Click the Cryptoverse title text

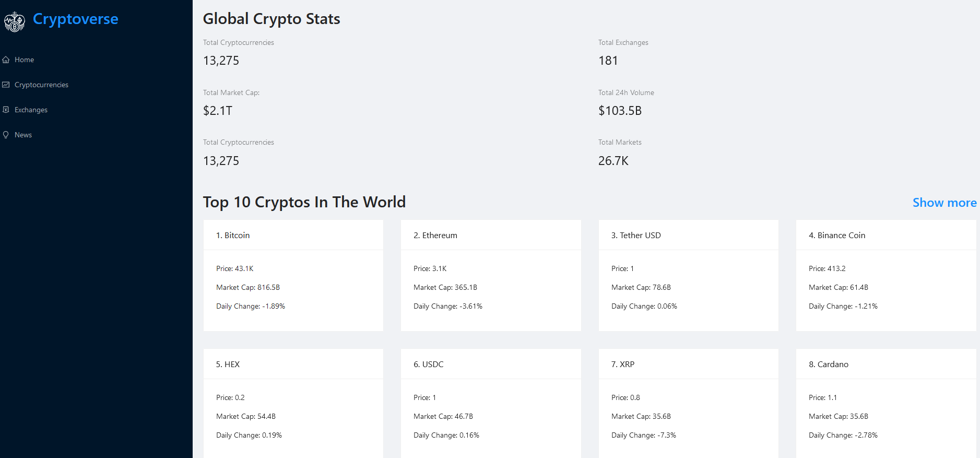pyautogui.click(x=75, y=19)
